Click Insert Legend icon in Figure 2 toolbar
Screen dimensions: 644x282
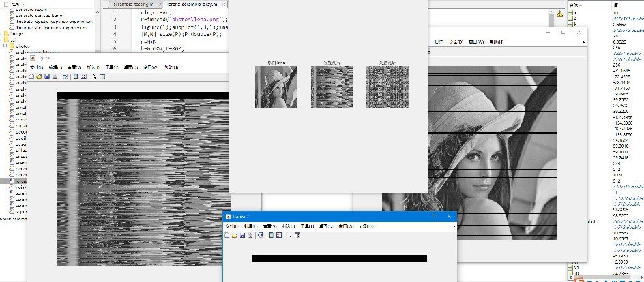(x=279, y=235)
